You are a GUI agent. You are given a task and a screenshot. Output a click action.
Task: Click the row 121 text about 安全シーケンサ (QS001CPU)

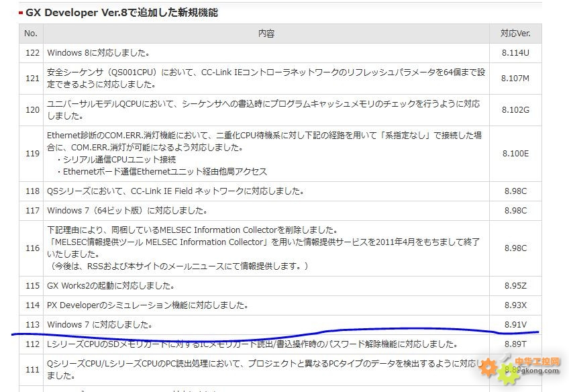click(x=266, y=79)
